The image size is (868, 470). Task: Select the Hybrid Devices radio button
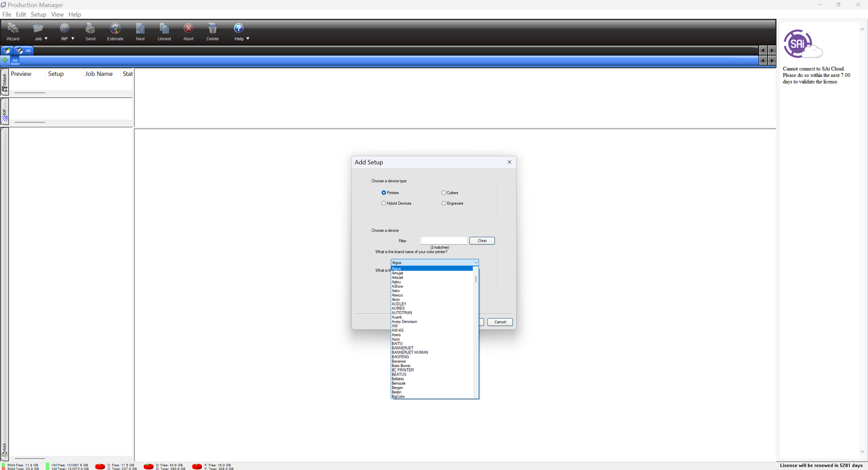[384, 203]
